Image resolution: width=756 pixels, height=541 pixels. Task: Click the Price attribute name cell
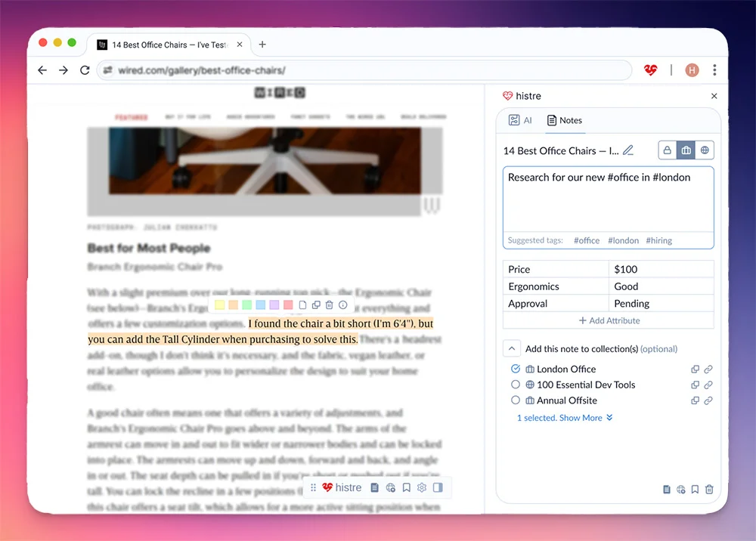click(x=556, y=269)
